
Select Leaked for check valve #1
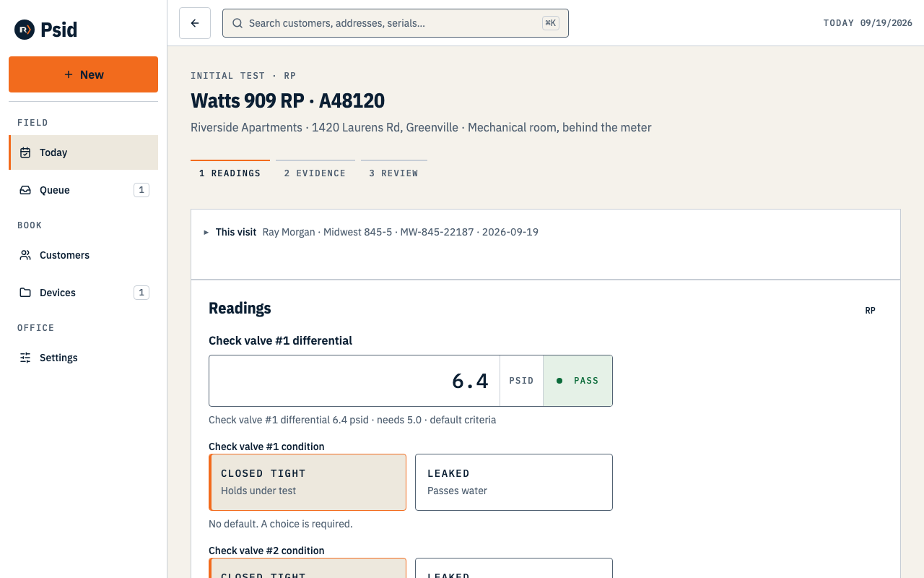tap(514, 482)
